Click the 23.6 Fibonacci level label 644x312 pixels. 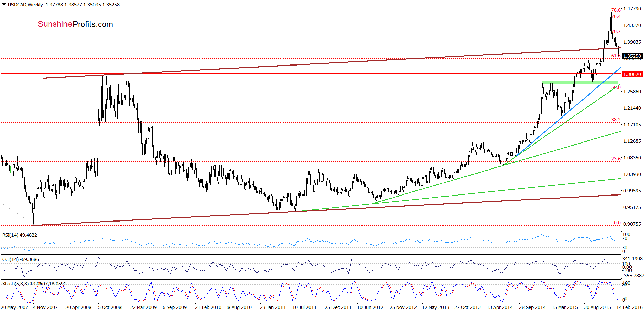point(616,159)
